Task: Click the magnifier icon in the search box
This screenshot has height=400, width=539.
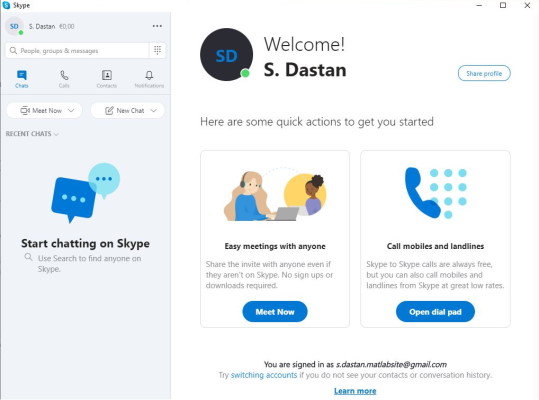Action: 13,51
